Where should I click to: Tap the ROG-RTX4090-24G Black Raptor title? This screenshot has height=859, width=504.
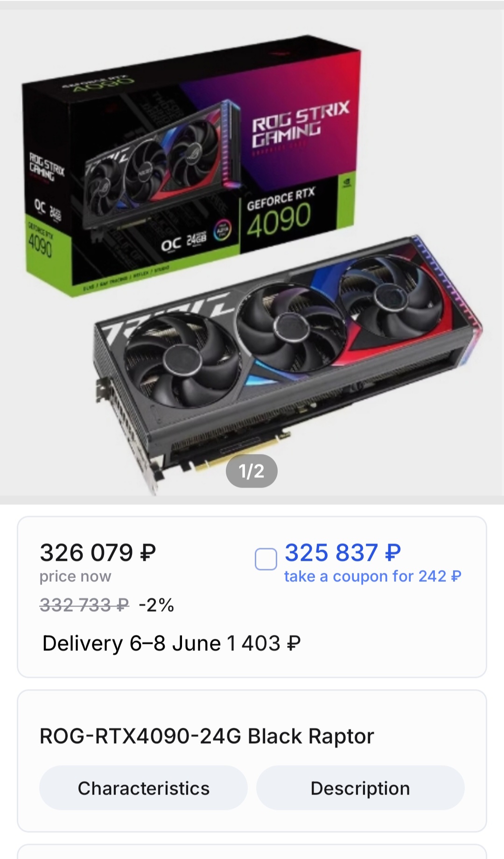click(207, 736)
